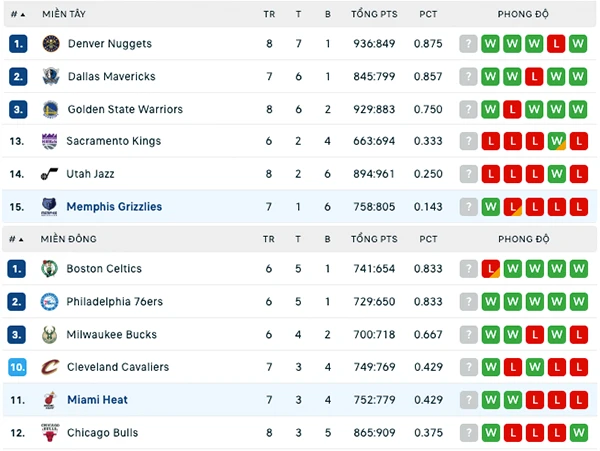Click Tổng PTS header in Miền Tây
This screenshot has width=600, height=451.
(x=374, y=14)
